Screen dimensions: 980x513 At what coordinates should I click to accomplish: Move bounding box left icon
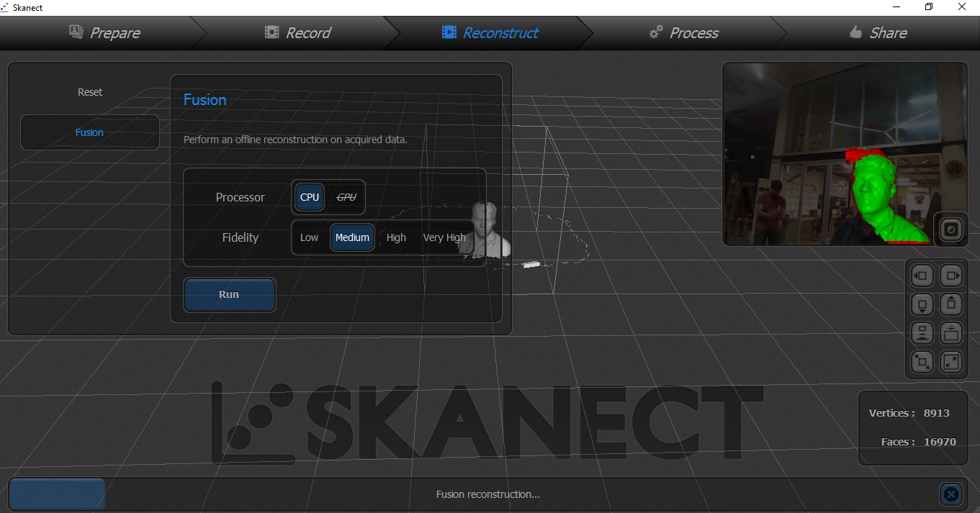922,276
